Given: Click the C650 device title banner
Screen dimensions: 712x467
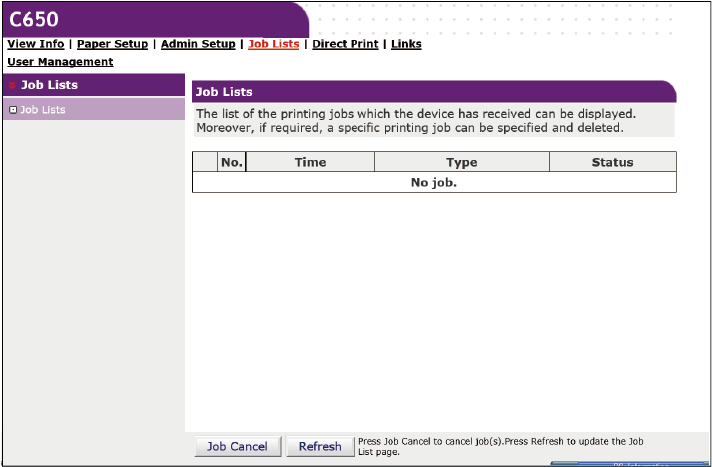Looking at the screenshot, I should (x=34, y=18).
